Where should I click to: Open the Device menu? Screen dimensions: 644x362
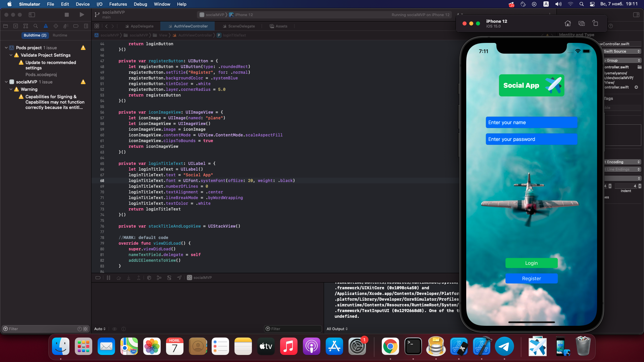coord(83,4)
